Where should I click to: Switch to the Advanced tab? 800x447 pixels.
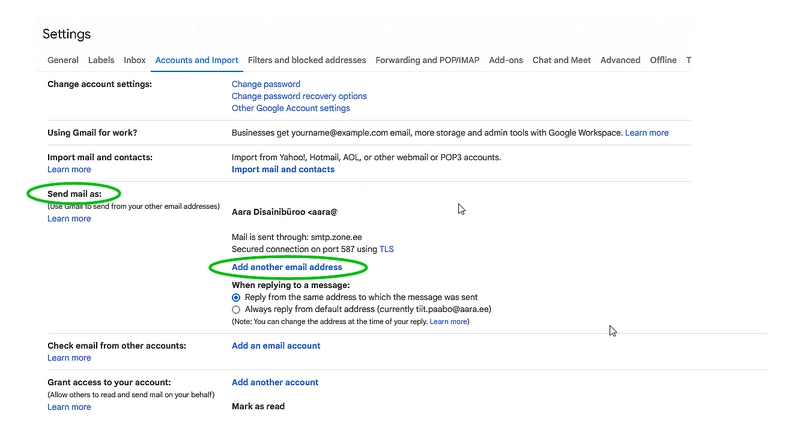620,60
